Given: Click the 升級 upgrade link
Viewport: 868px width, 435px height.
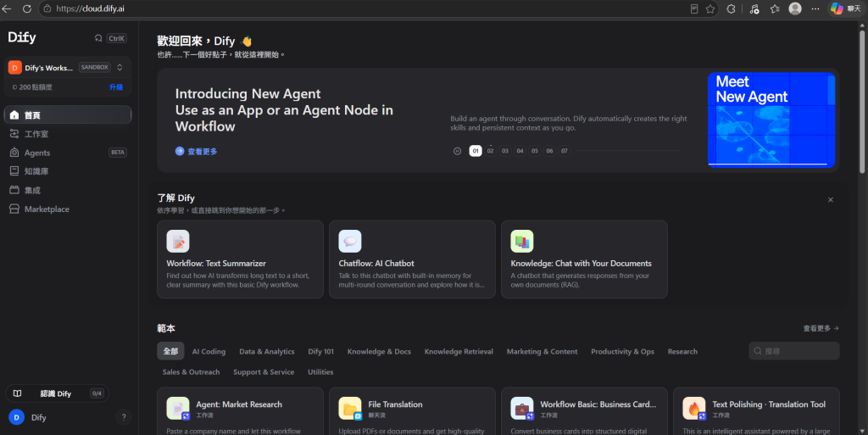Looking at the screenshot, I should point(115,86).
